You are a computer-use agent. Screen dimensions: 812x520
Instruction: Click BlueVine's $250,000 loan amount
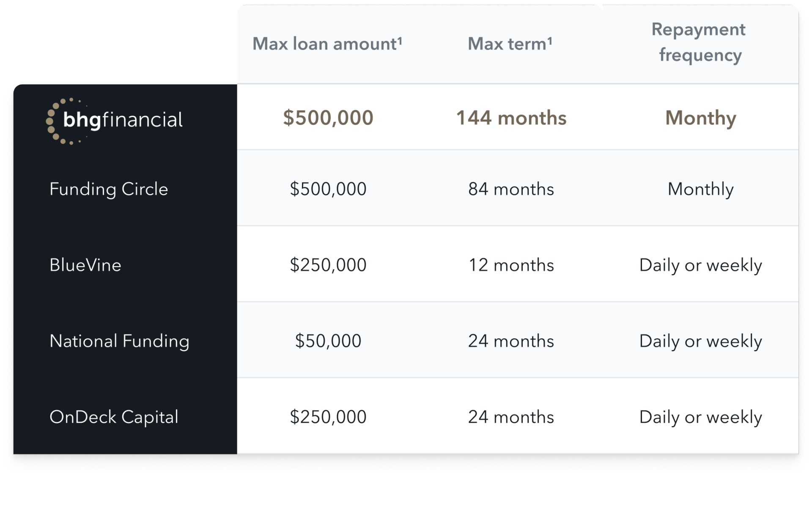(328, 265)
